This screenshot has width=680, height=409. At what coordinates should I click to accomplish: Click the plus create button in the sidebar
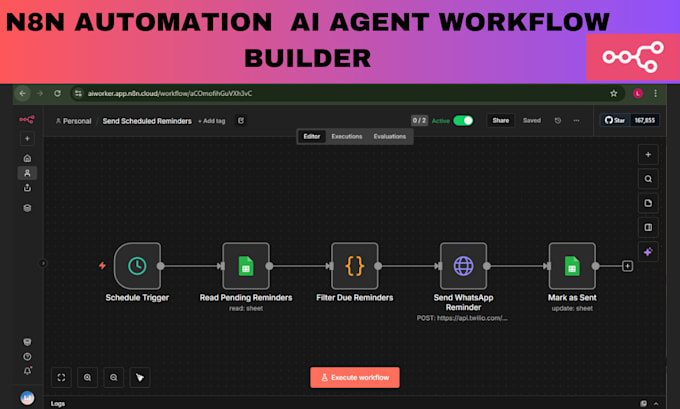coord(27,139)
